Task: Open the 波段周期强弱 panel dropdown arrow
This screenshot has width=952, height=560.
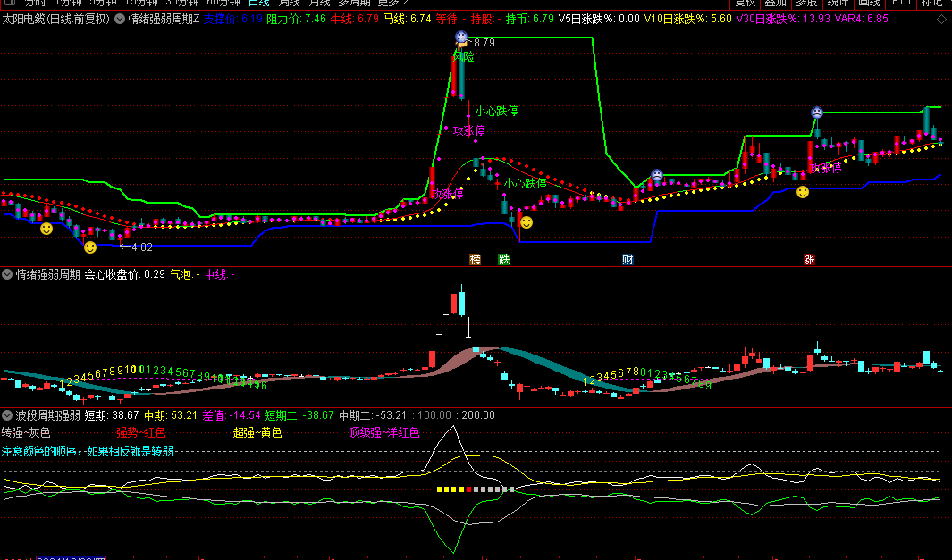Action: [x=7, y=415]
